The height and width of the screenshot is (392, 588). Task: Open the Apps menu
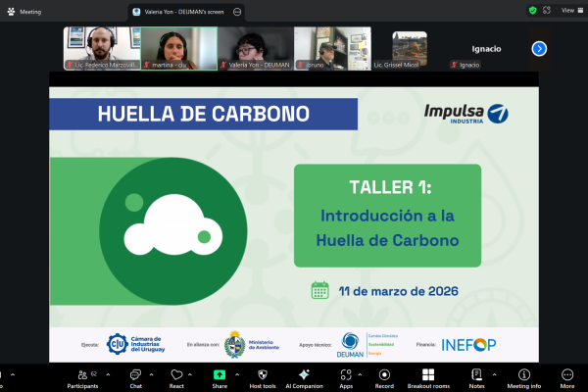click(x=346, y=379)
